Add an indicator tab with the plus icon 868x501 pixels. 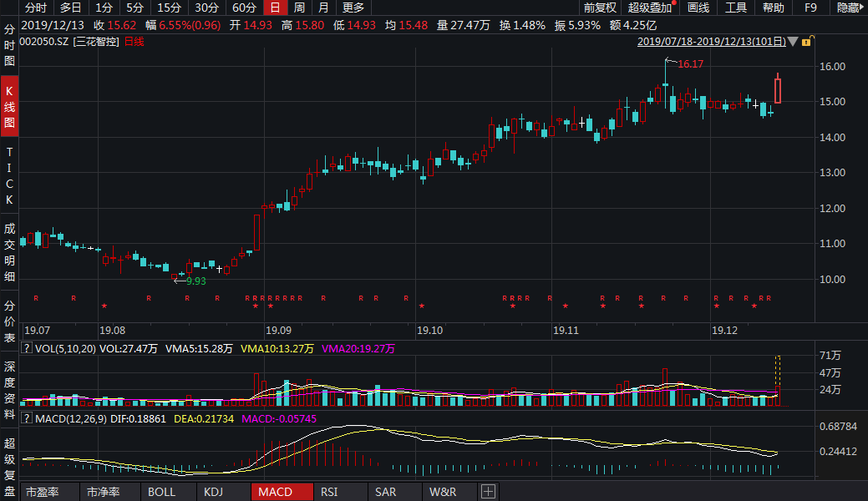tap(488, 492)
